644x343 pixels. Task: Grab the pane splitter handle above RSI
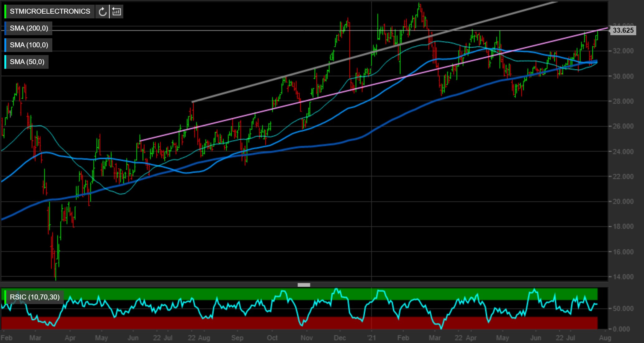point(304,285)
